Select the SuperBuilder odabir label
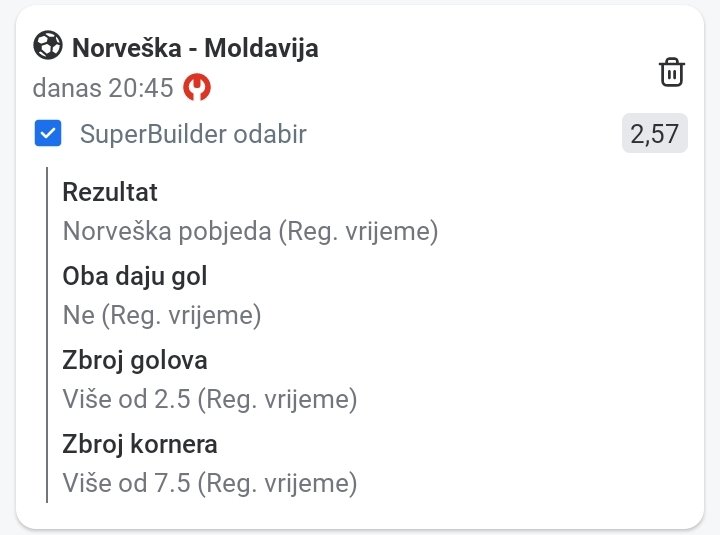This screenshot has width=720, height=535. pos(193,134)
